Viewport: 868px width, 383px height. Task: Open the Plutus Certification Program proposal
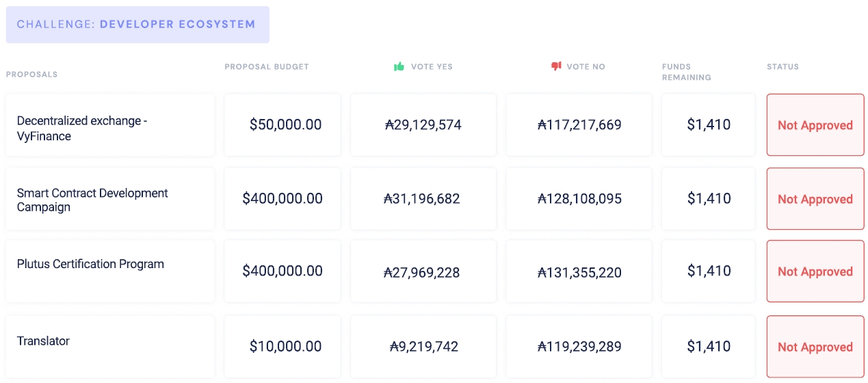[x=90, y=264]
